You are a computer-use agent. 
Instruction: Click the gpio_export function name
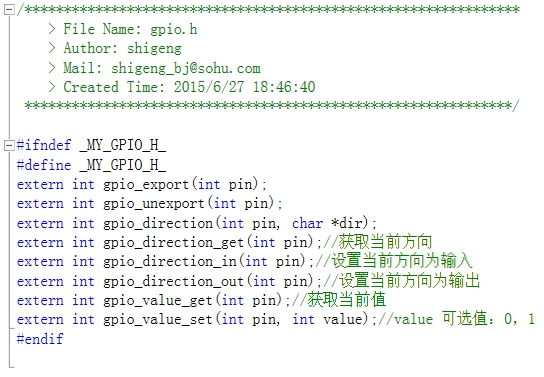[146, 185]
